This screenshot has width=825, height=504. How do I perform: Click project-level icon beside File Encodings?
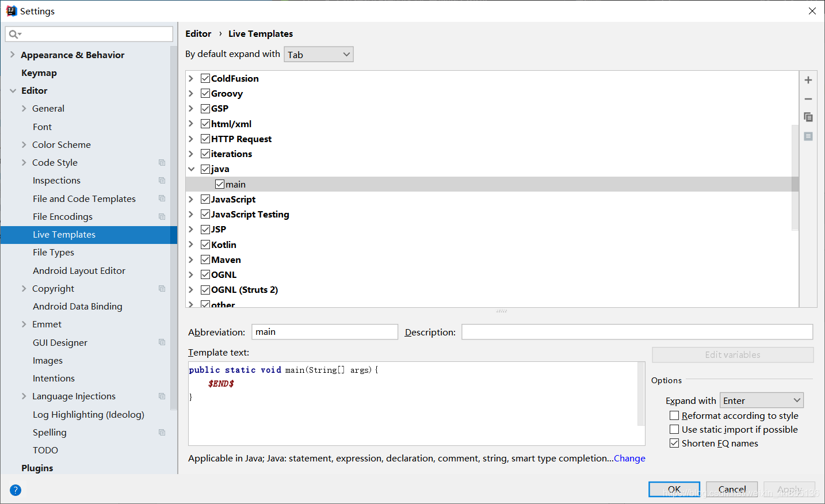coord(162,217)
